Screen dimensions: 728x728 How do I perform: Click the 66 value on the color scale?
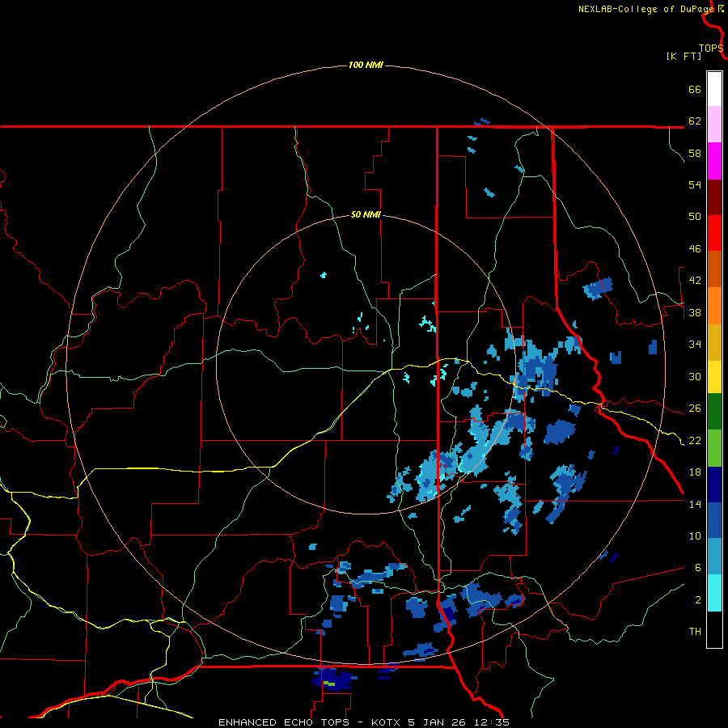[695, 89]
